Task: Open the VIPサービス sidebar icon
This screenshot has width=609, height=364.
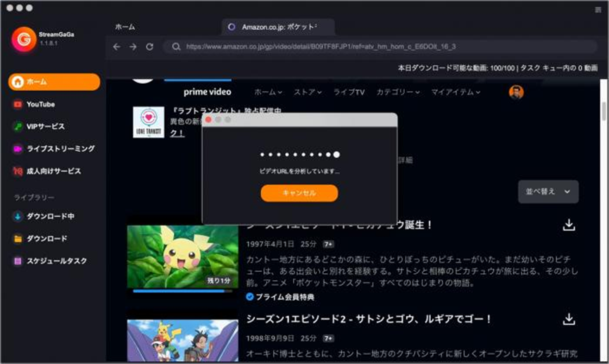Action: [18, 126]
